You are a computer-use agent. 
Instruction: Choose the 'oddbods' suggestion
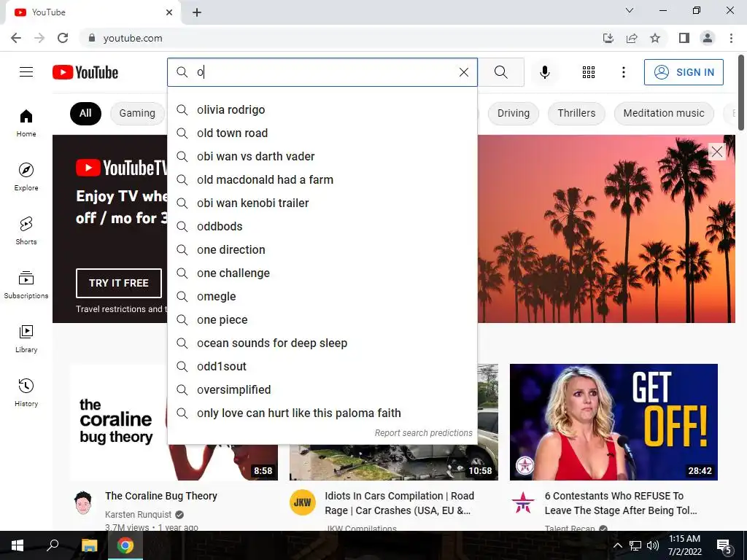pyautogui.click(x=322, y=226)
